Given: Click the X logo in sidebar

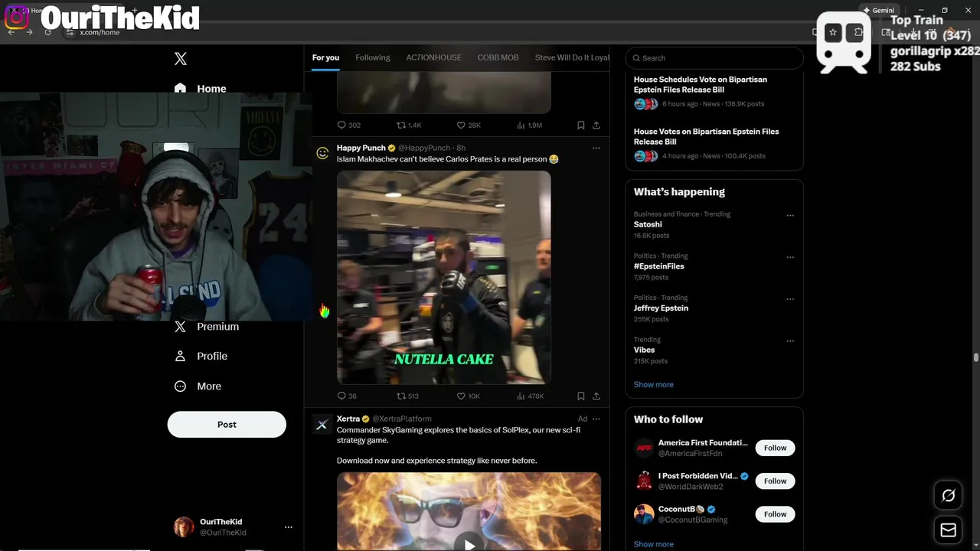Looking at the screenshot, I should pos(181,59).
